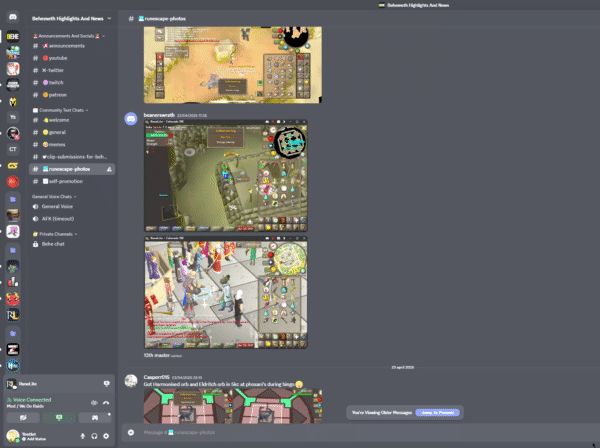Click the plus attachment icon in message box

[131, 432]
